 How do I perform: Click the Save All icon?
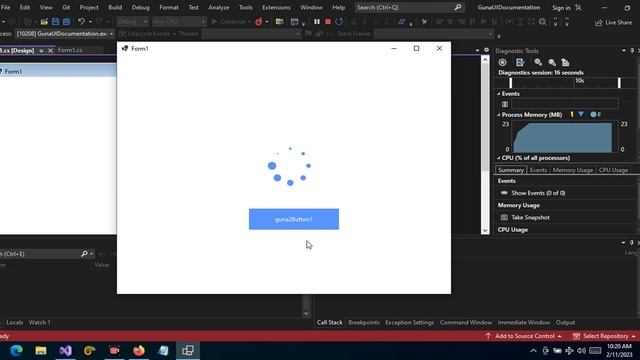[66, 22]
